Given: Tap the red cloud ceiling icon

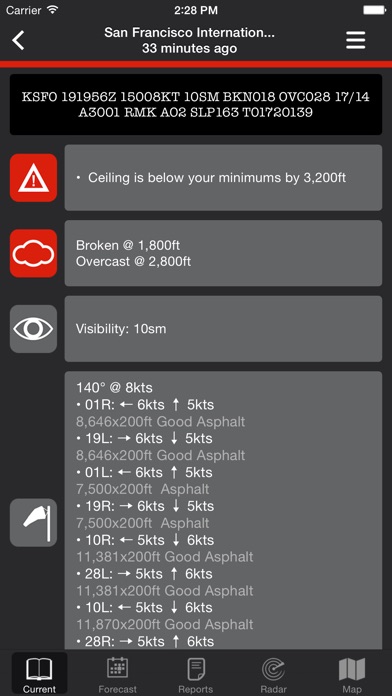Looking at the screenshot, I should tap(33, 253).
